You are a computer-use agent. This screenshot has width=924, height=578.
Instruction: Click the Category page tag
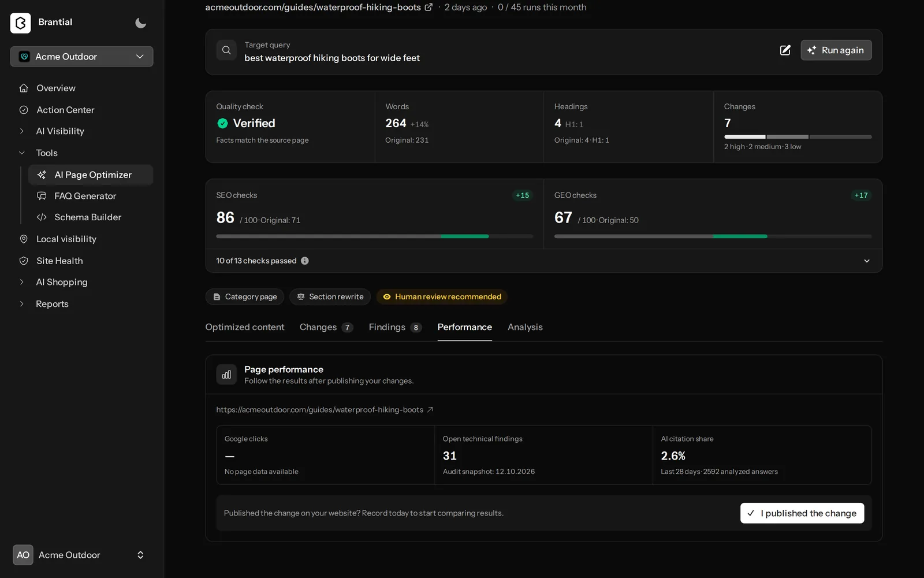tap(245, 297)
